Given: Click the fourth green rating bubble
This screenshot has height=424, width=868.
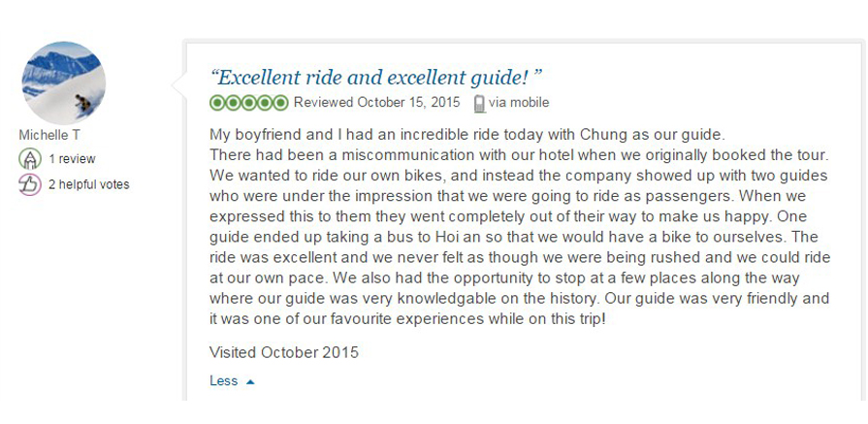Looking at the screenshot, I should (265, 103).
